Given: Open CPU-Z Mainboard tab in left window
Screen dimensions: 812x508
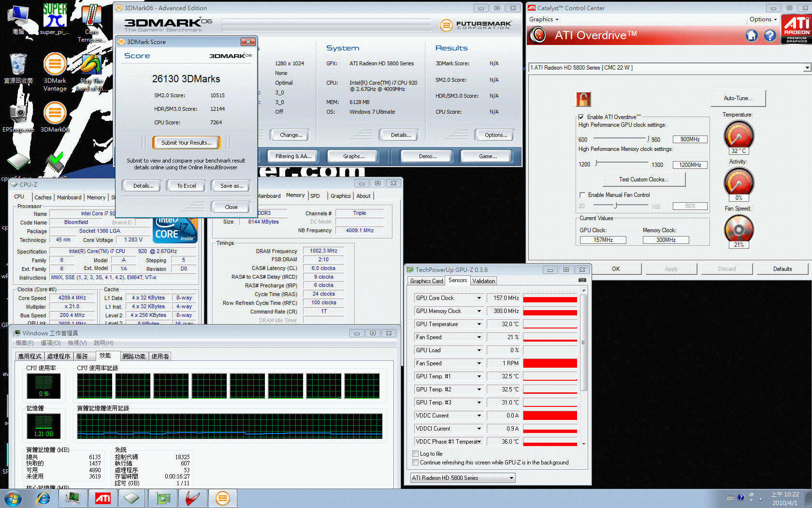Looking at the screenshot, I should 69,197.
